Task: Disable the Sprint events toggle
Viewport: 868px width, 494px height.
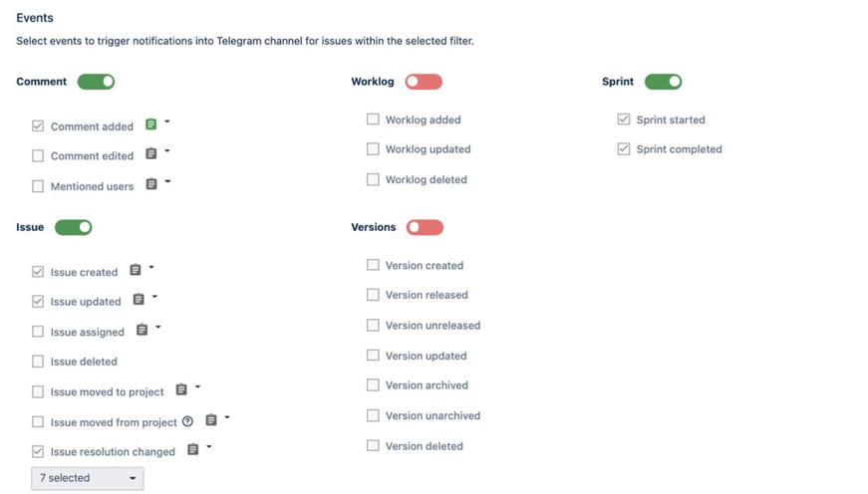Action: [663, 82]
